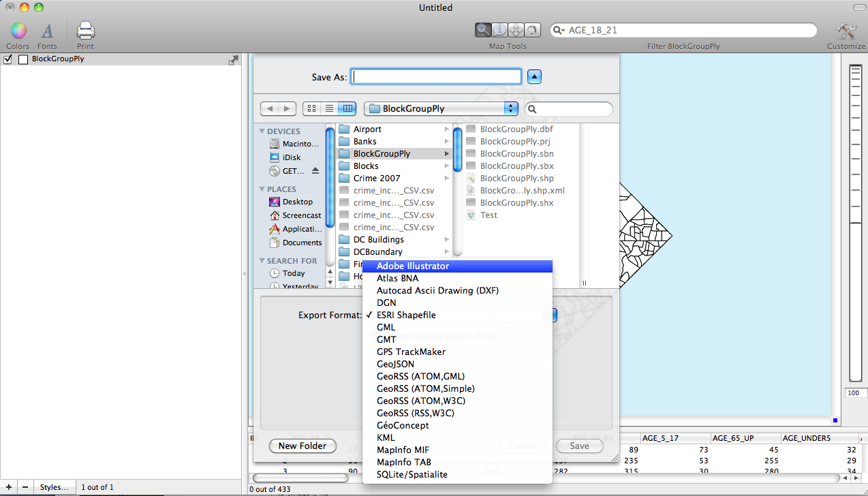The height and width of the screenshot is (496, 868).
Task: Click the New Folder button
Action: pos(303,446)
